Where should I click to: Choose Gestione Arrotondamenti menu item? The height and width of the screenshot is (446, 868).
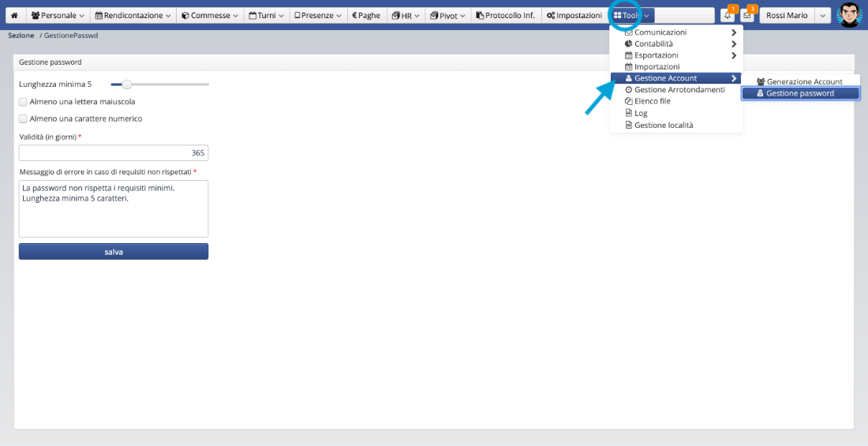pos(679,90)
